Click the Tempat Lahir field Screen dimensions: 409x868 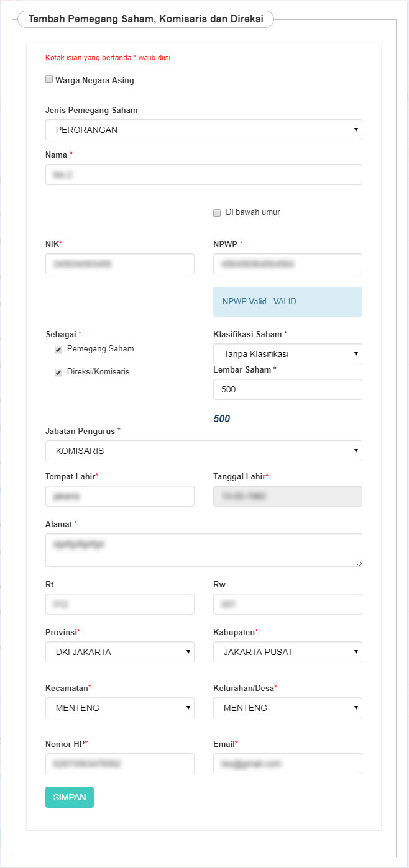coord(119,496)
